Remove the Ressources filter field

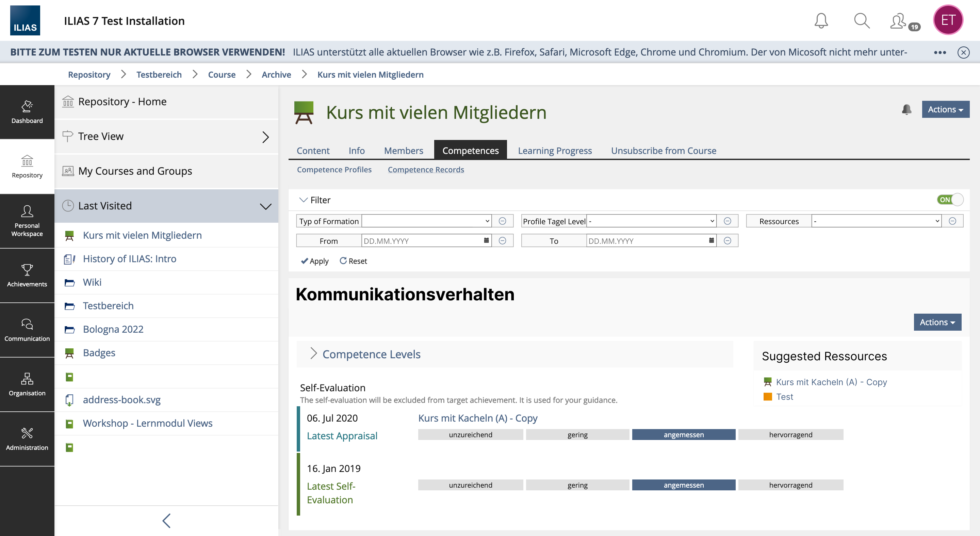coord(952,221)
